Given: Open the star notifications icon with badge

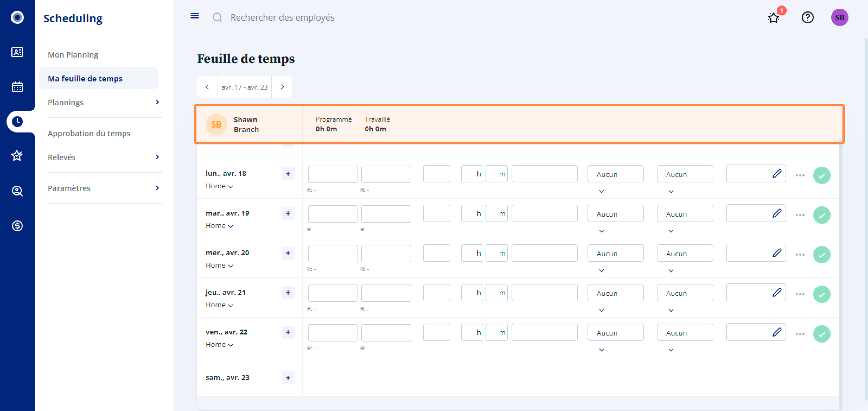Looking at the screenshot, I should 773,17.
